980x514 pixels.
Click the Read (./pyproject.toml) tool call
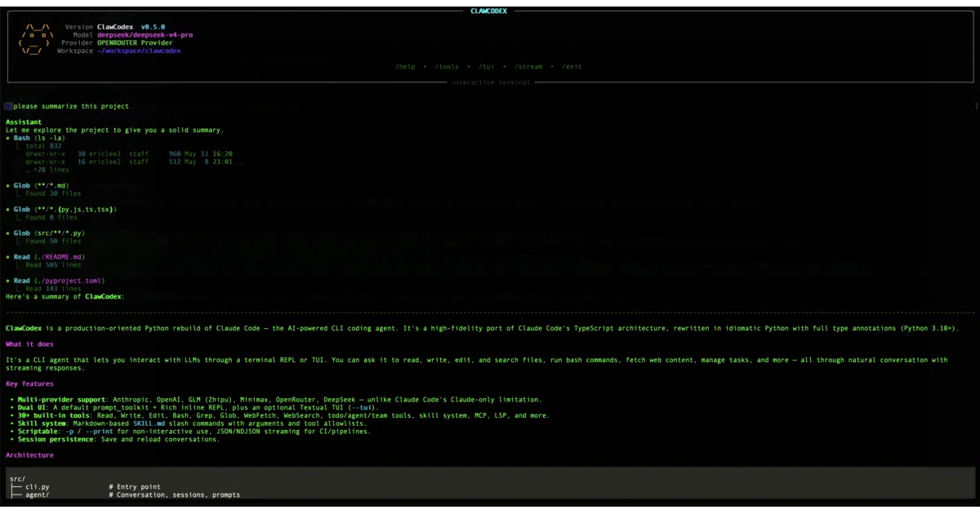tap(55, 281)
